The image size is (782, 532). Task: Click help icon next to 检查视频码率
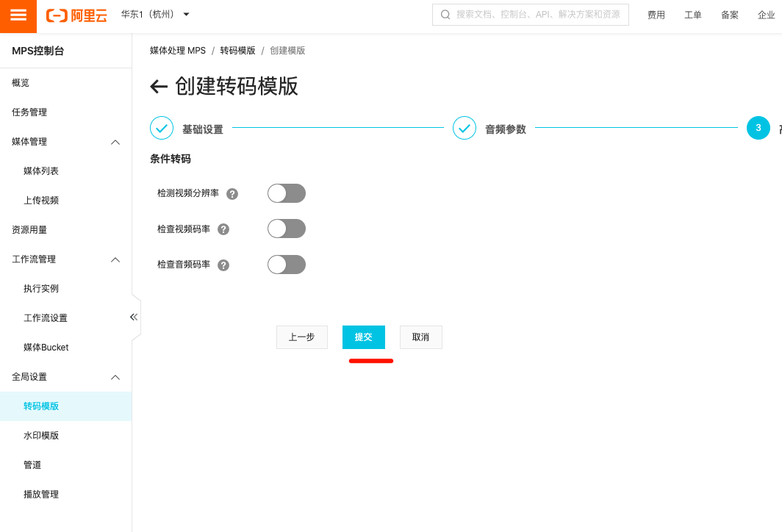[223, 229]
